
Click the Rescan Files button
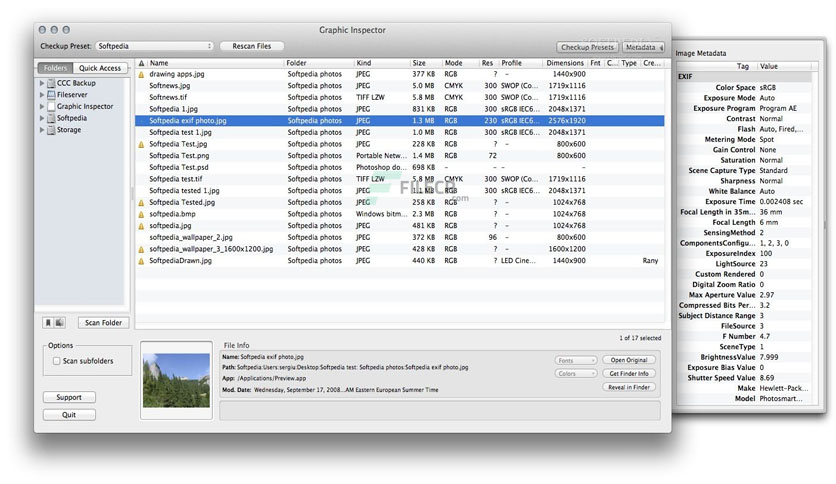[x=252, y=46]
